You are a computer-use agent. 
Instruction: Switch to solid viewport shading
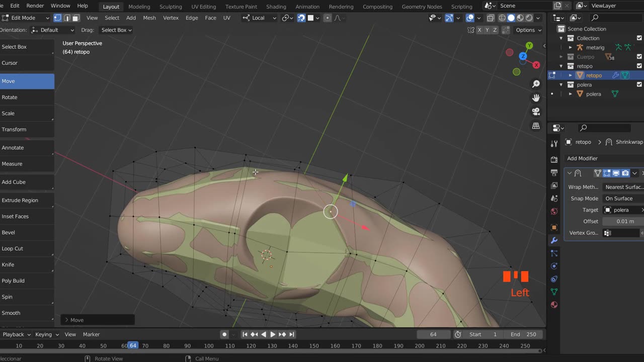tap(511, 18)
